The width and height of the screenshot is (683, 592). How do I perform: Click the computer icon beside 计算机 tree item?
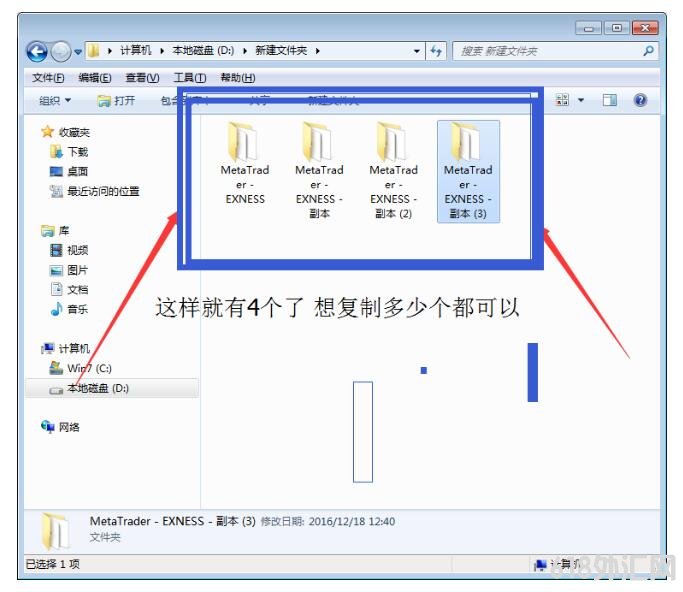(x=47, y=348)
